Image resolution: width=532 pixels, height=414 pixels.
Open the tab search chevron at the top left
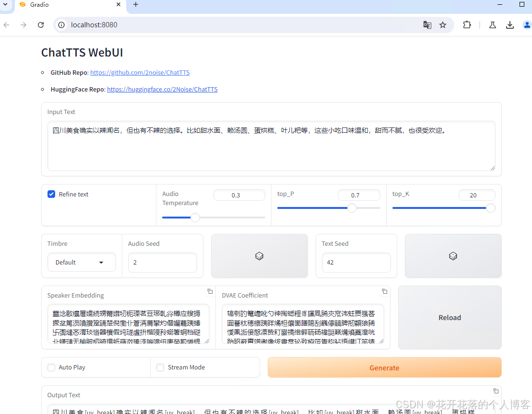pos(5,4)
